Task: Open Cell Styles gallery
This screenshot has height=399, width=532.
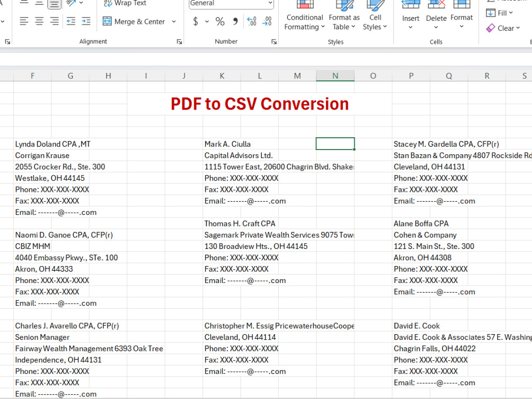Action: (x=375, y=15)
